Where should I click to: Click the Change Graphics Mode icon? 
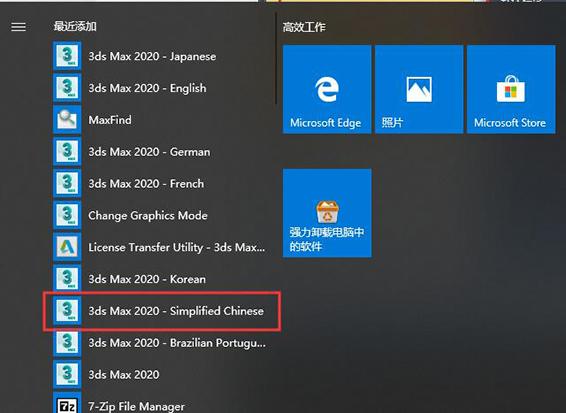pyautogui.click(x=67, y=215)
